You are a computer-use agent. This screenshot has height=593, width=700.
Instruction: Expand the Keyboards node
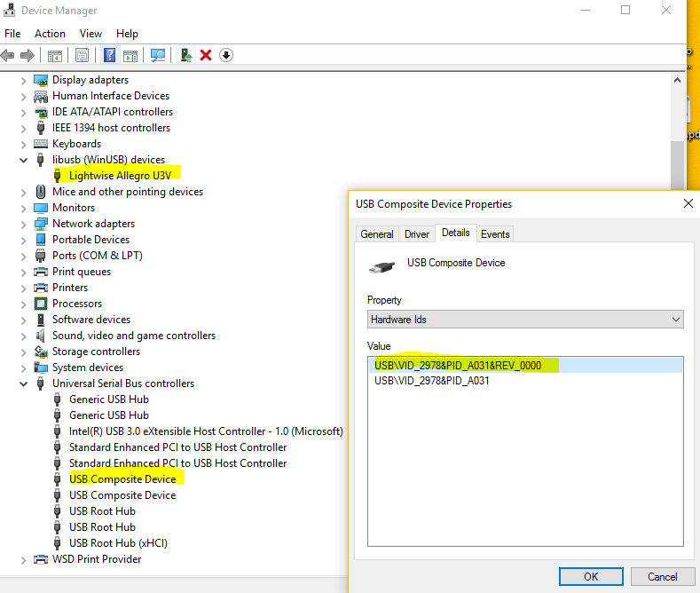pos(24,145)
